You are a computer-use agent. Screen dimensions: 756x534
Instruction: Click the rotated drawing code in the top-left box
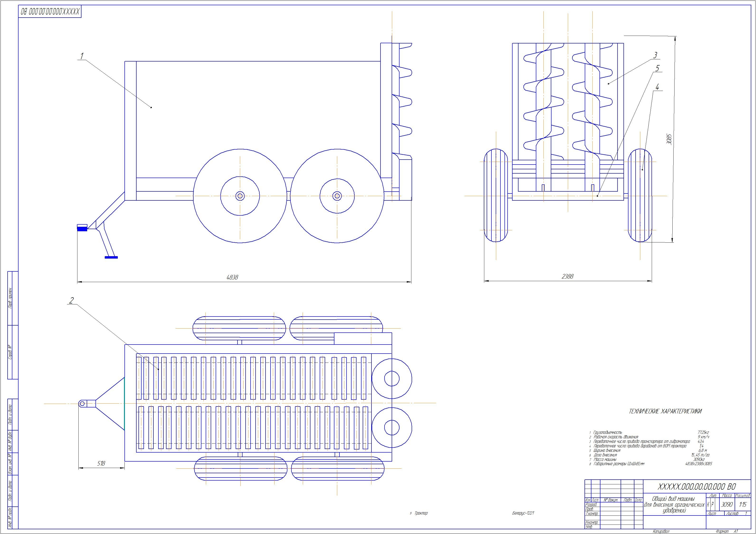click(50, 12)
